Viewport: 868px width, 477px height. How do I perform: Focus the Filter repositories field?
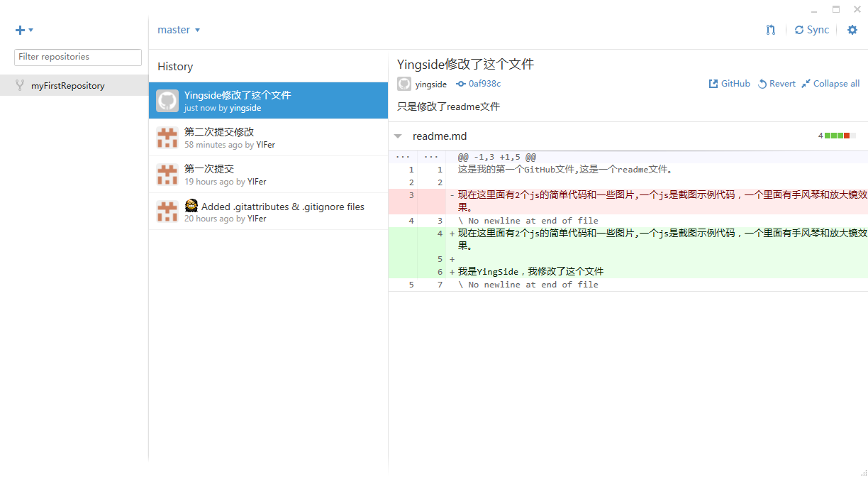[78, 57]
